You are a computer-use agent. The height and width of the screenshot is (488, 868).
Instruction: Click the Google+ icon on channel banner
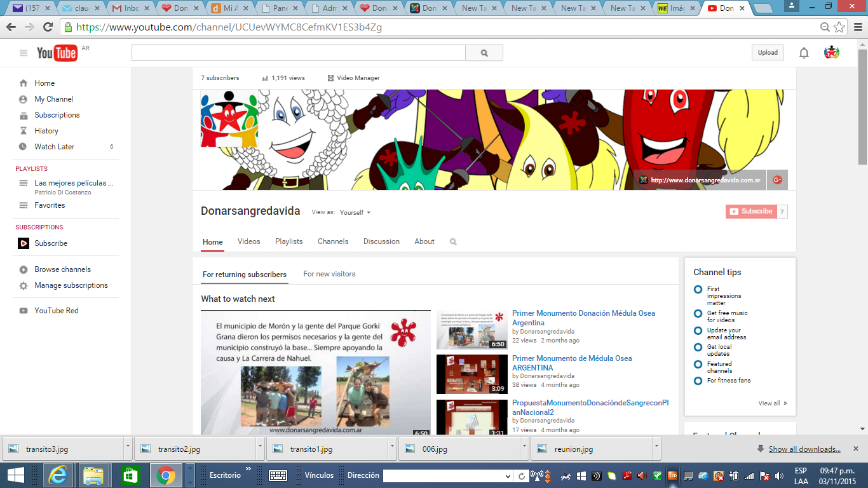777,180
